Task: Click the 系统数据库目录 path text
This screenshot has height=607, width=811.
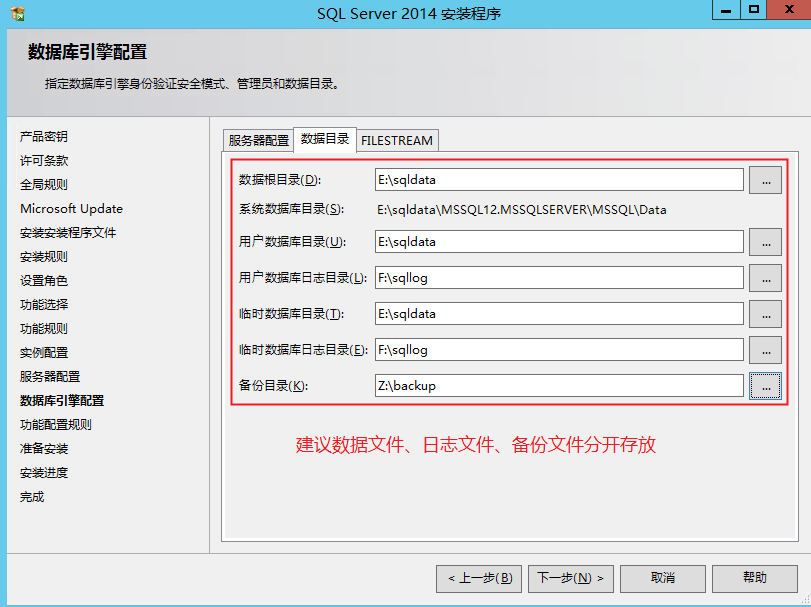Action: pos(521,210)
